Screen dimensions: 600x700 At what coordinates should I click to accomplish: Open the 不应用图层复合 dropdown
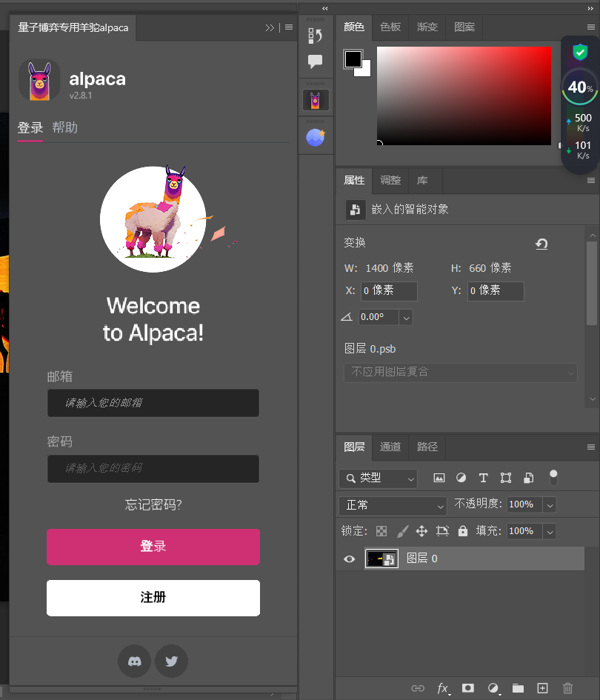coord(460,373)
